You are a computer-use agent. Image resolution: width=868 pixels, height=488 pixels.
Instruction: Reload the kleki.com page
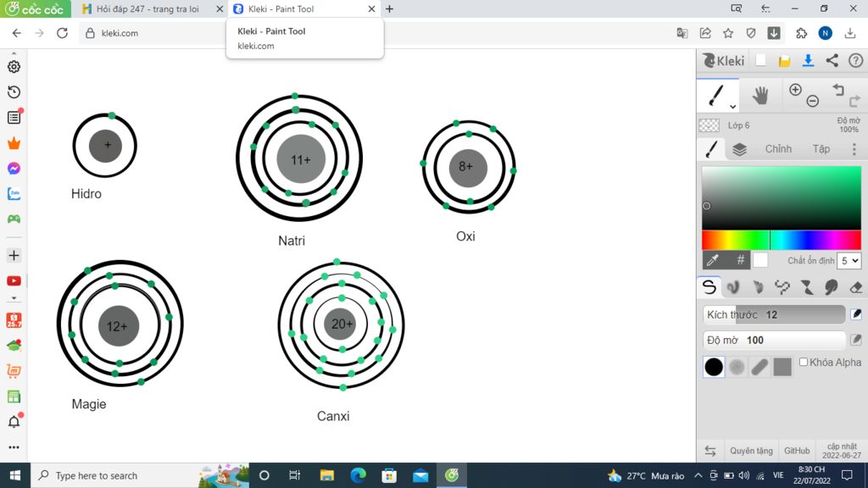point(62,33)
